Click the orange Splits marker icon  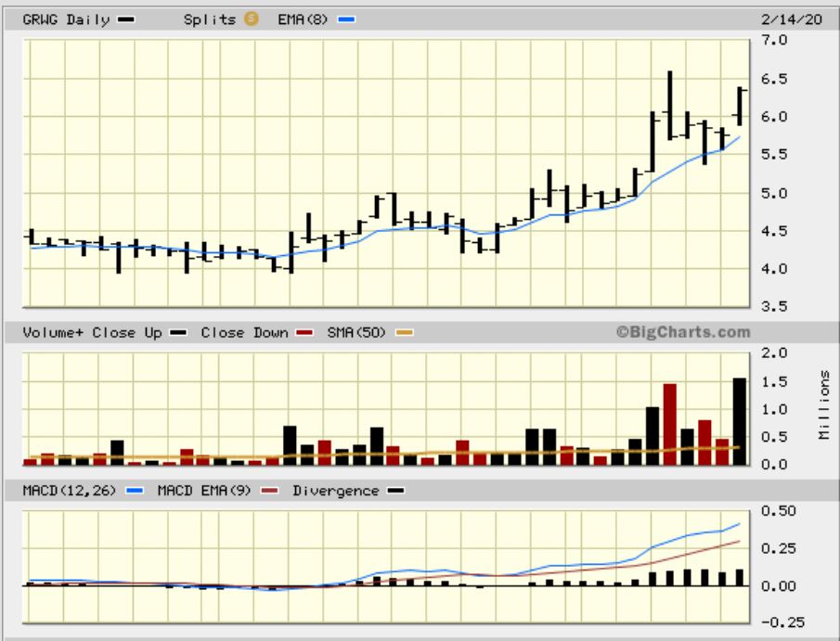click(251, 19)
